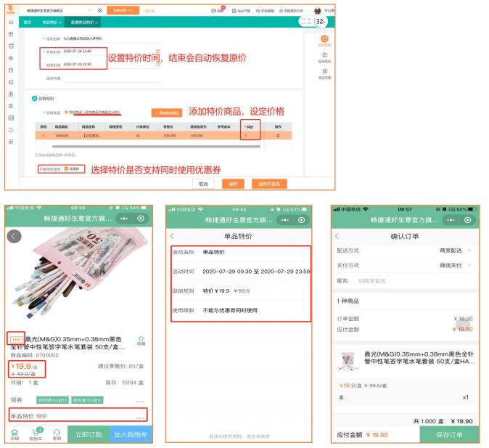Viewport: 489px width, 448px height.
Task: Open 配送方式 delivery method options
Action: (405, 251)
